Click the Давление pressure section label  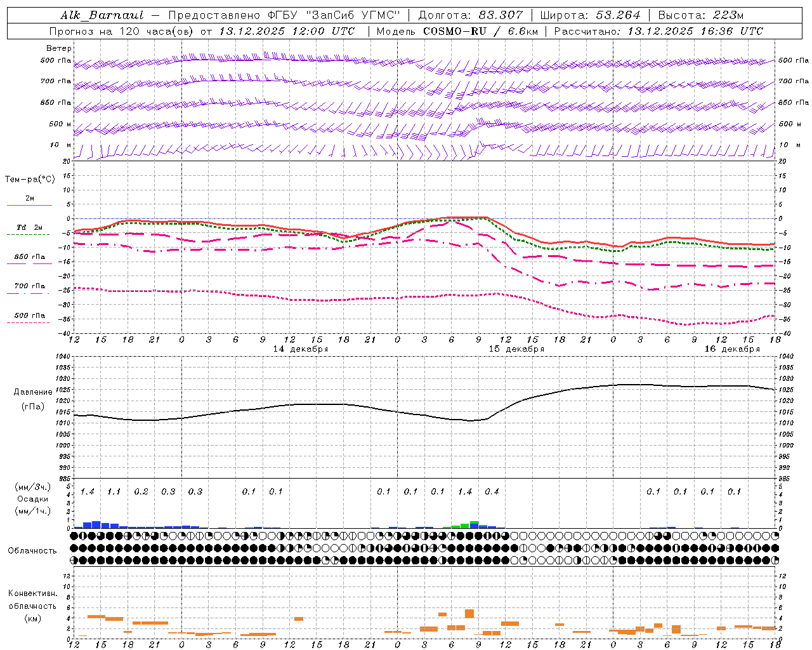click(33, 392)
